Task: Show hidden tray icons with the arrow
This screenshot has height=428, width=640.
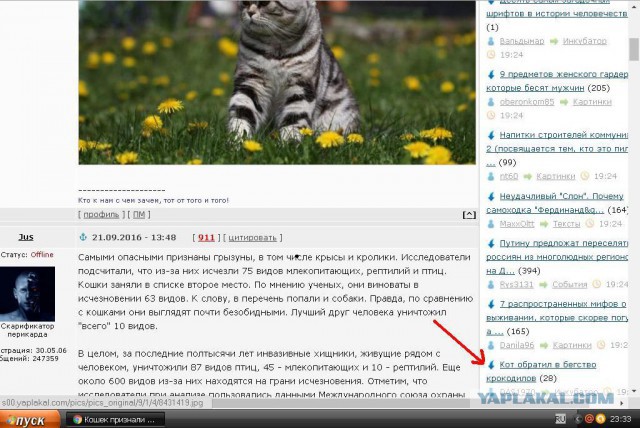Action: pyautogui.click(x=578, y=419)
